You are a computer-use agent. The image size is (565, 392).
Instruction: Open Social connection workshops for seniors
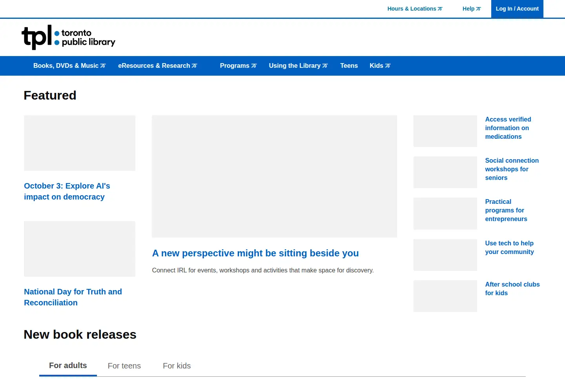512,169
